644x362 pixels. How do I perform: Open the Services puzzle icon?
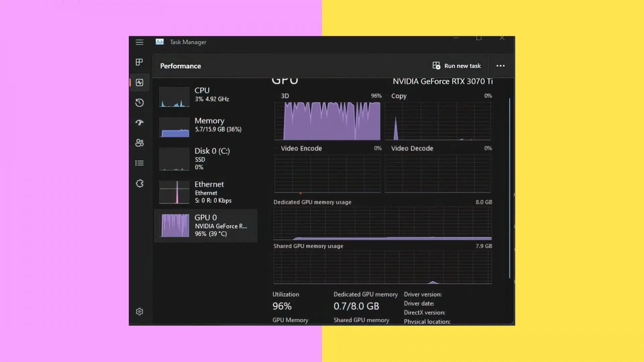point(140,183)
